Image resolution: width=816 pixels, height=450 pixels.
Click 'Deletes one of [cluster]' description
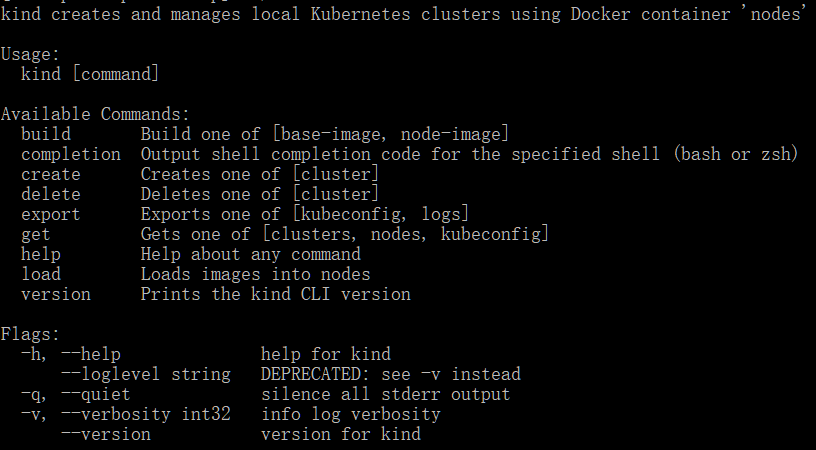click(x=260, y=194)
